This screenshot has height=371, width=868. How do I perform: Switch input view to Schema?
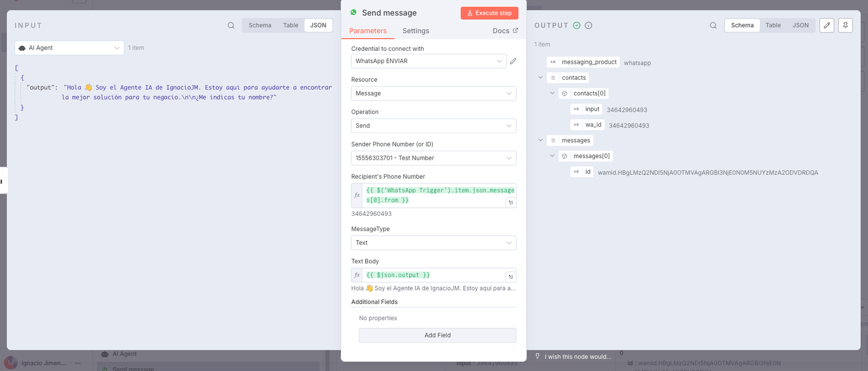coord(260,25)
